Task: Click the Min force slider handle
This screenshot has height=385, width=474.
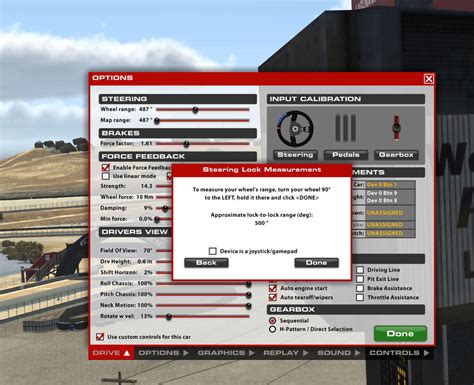Action: pos(157,219)
